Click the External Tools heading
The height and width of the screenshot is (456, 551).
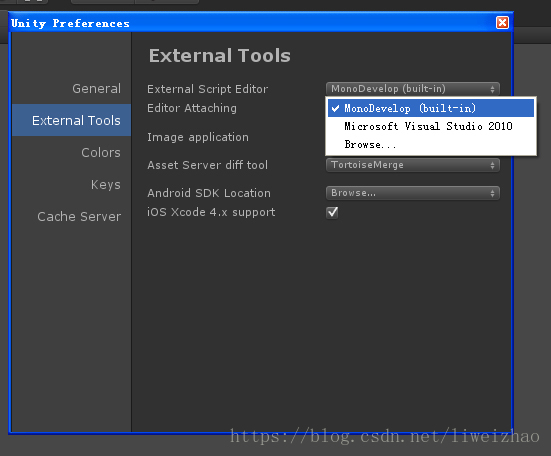click(x=220, y=56)
